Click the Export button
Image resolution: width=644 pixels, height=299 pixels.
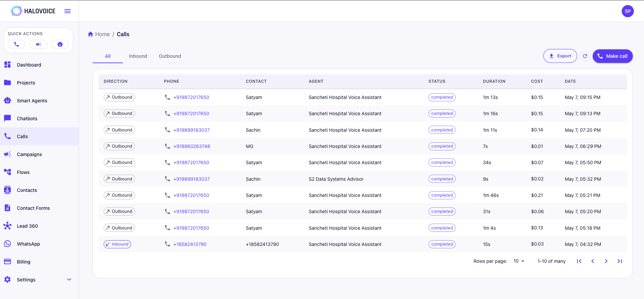coord(560,56)
